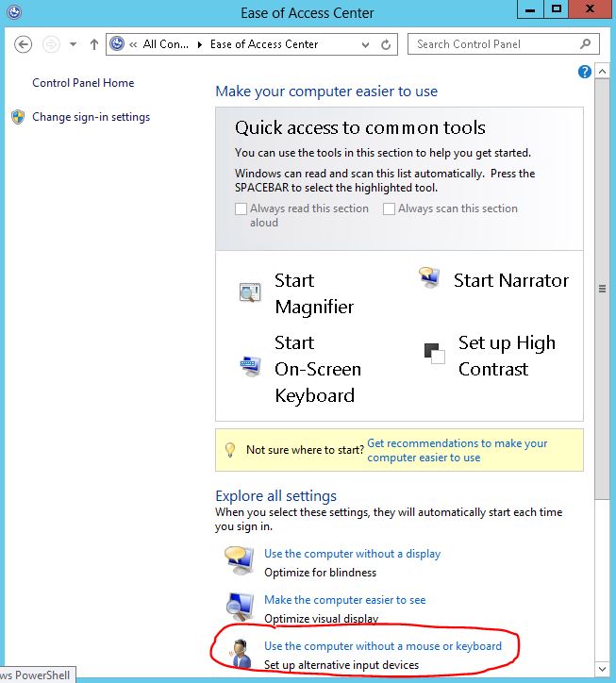616x683 pixels.
Task: Open Use the computer without a display
Action: point(352,554)
